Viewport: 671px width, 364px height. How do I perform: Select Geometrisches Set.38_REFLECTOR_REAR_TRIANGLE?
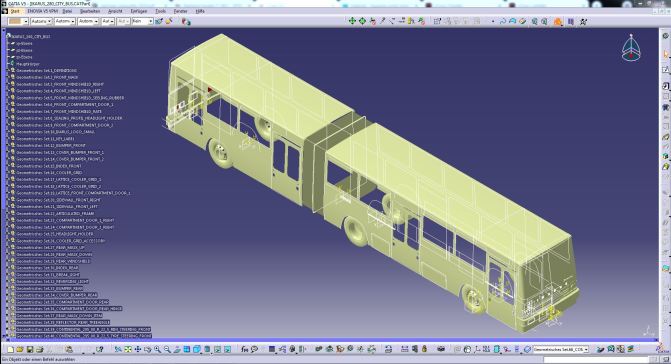coord(63,322)
